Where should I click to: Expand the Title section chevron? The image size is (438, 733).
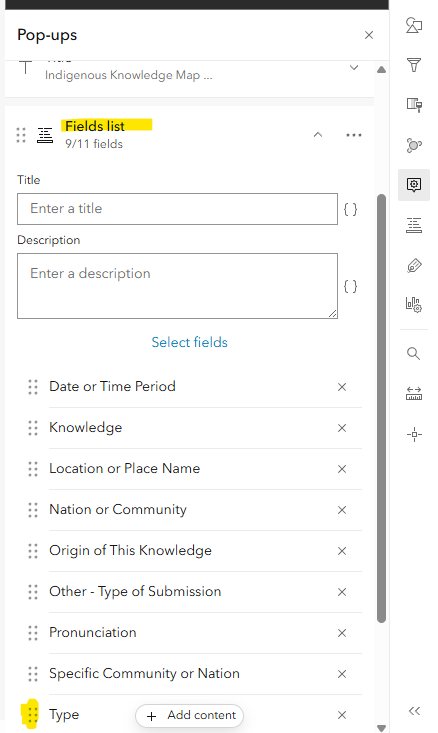354,67
